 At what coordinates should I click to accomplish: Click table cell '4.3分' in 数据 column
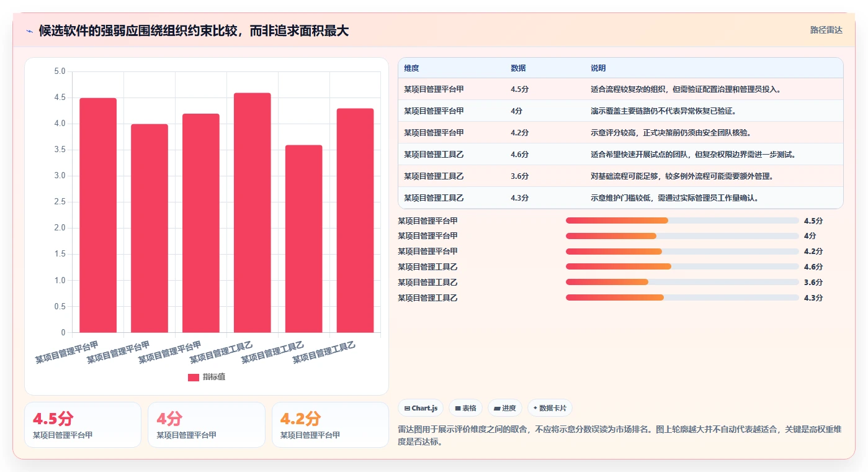point(519,198)
